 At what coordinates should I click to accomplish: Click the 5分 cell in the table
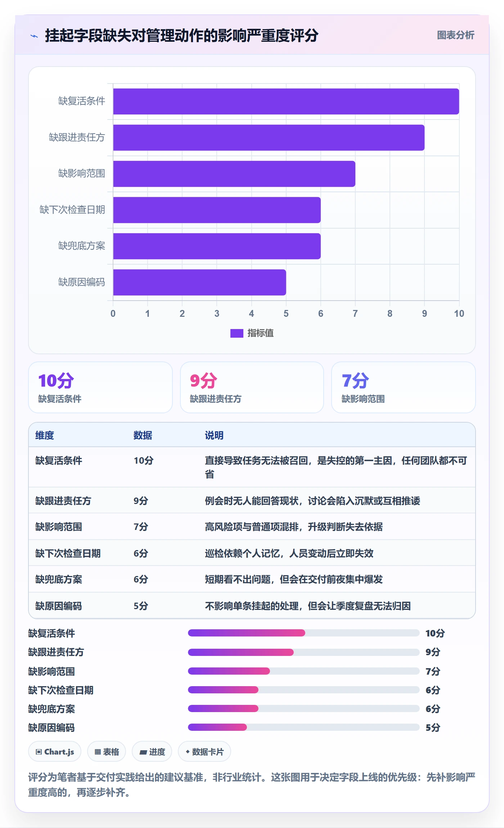click(x=141, y=606)
